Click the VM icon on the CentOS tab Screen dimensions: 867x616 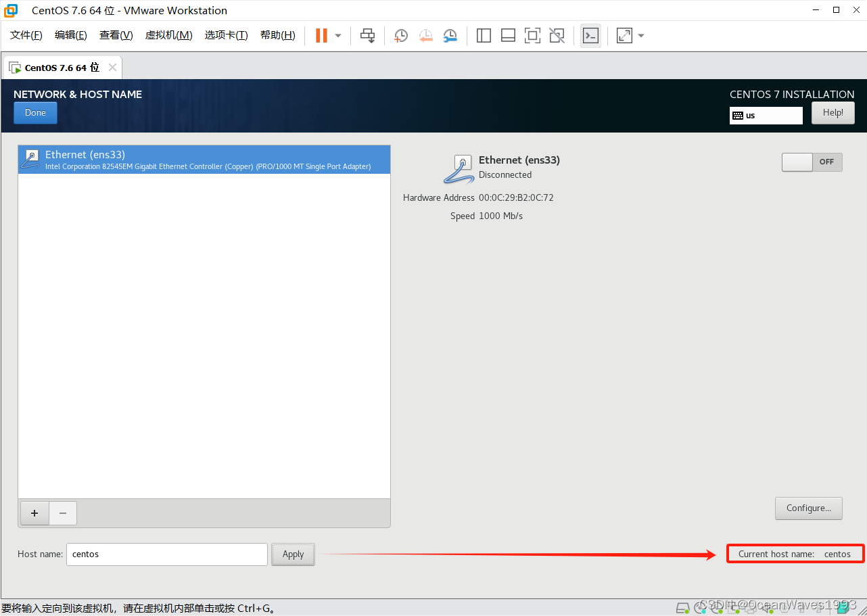point(15,68)
